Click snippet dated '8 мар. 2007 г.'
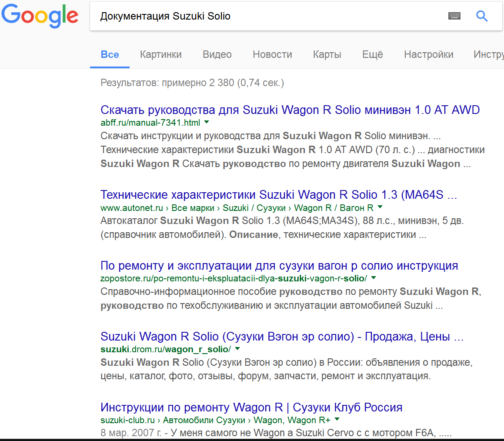504x441 pixels. 276,433
